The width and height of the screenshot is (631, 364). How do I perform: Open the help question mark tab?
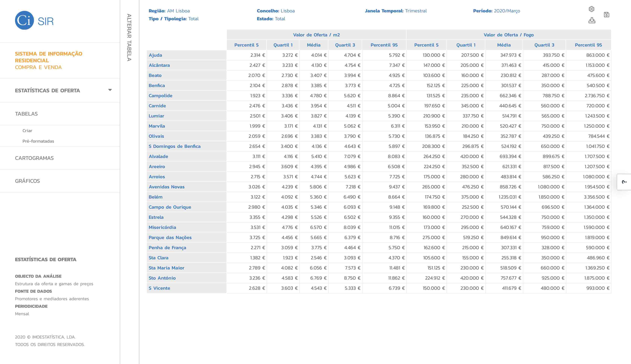pos(624,182)
